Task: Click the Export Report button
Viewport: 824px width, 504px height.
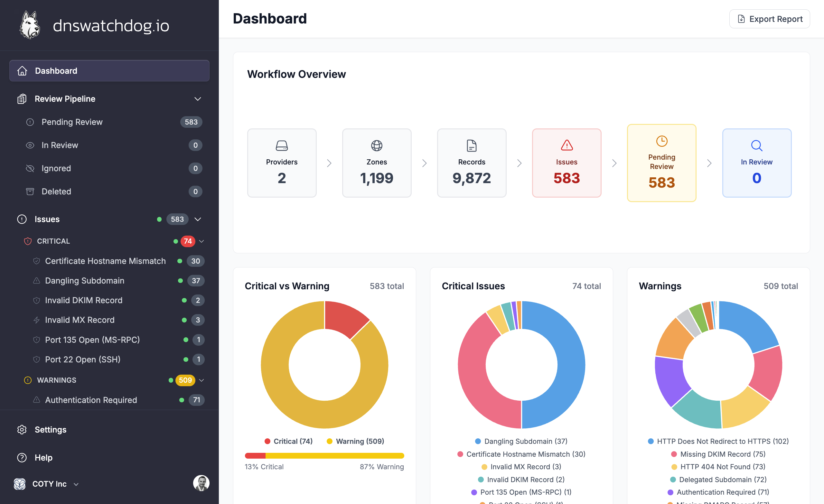Action: [x=770, y=19]
